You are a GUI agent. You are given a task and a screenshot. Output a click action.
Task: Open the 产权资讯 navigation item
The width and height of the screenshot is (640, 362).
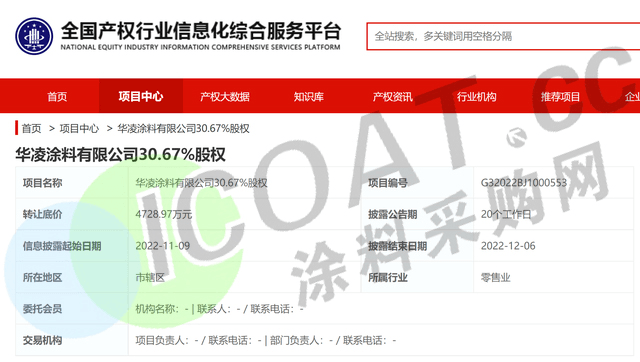393,96
